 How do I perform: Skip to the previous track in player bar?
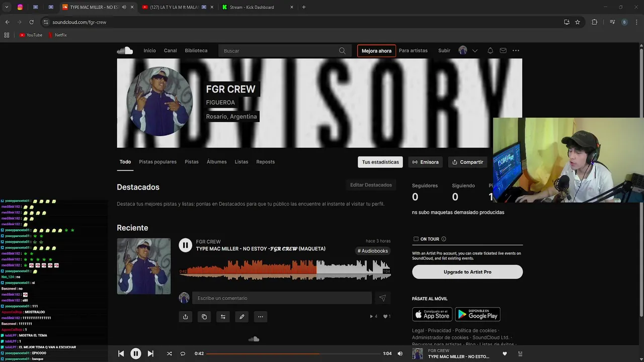(121, 353)
